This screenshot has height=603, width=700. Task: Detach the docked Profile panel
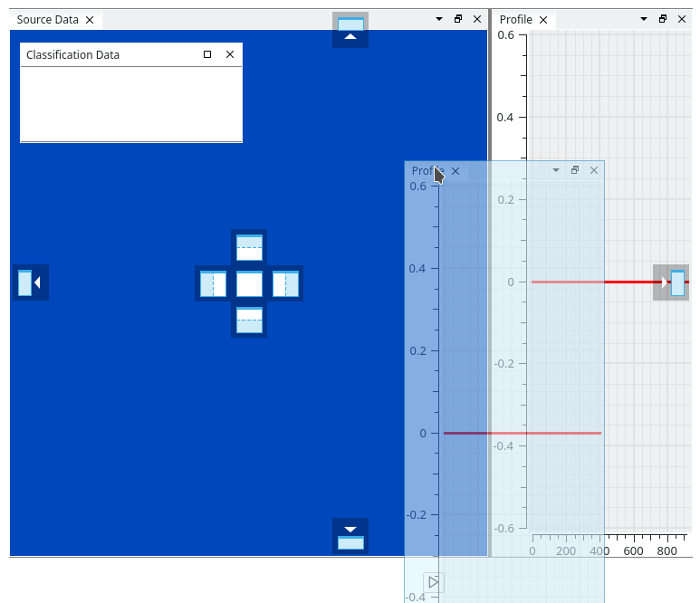(663, 19)
